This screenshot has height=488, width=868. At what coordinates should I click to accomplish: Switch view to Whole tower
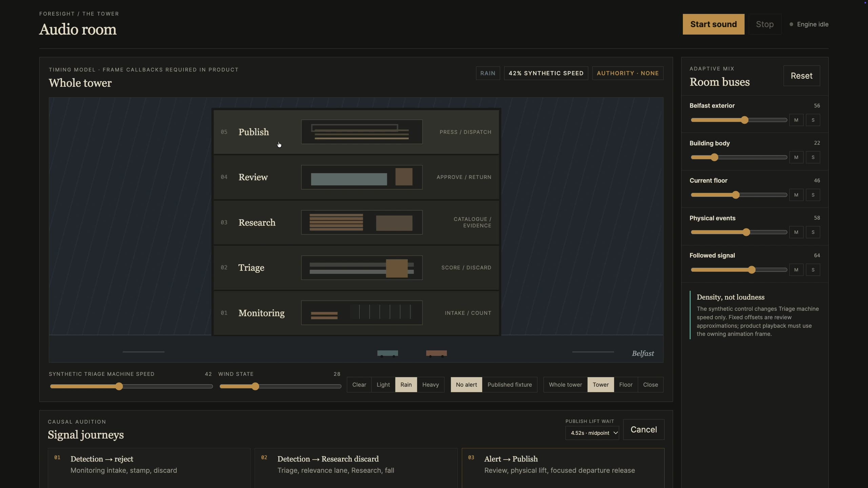point(565,385)
